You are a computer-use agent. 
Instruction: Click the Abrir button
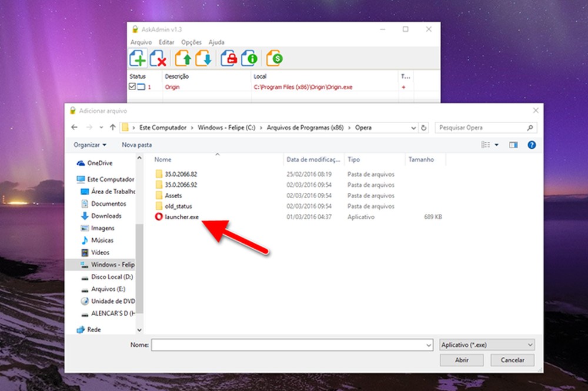(x=462, y=360)
